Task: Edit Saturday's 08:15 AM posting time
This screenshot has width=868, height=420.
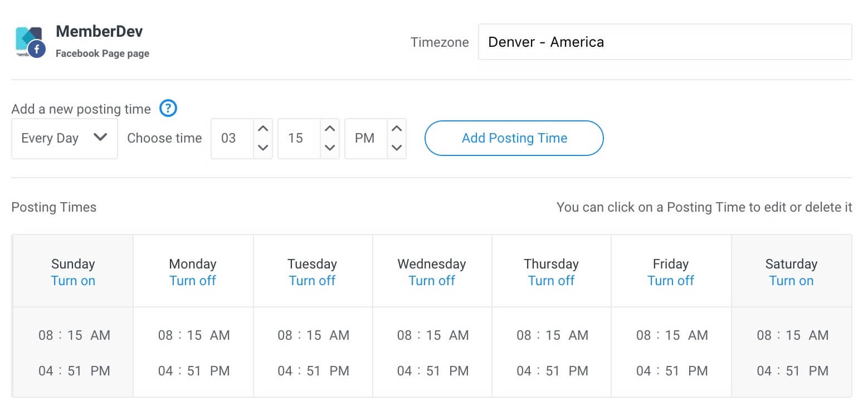Action: click(792, 335)
